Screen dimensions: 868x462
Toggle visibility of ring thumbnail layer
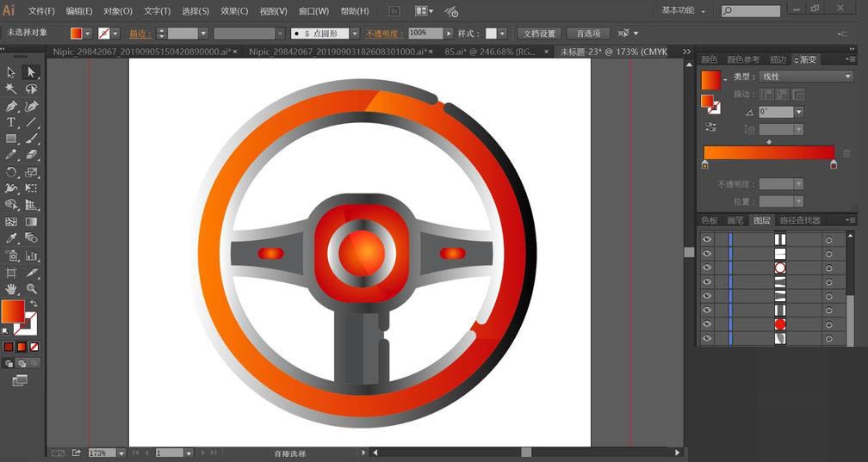(x=706, y=268)
